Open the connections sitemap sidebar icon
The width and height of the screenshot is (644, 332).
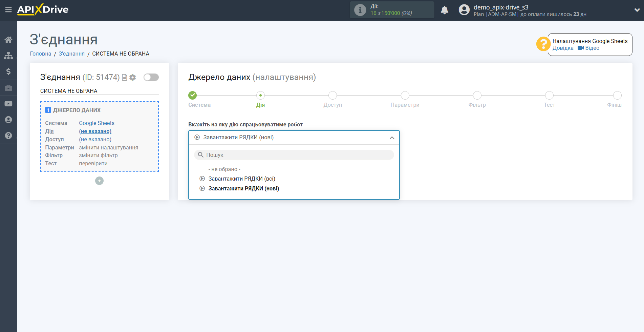(8, 56)
